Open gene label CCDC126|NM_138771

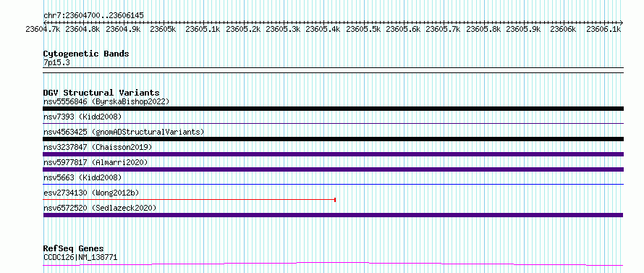pos(80,257)
